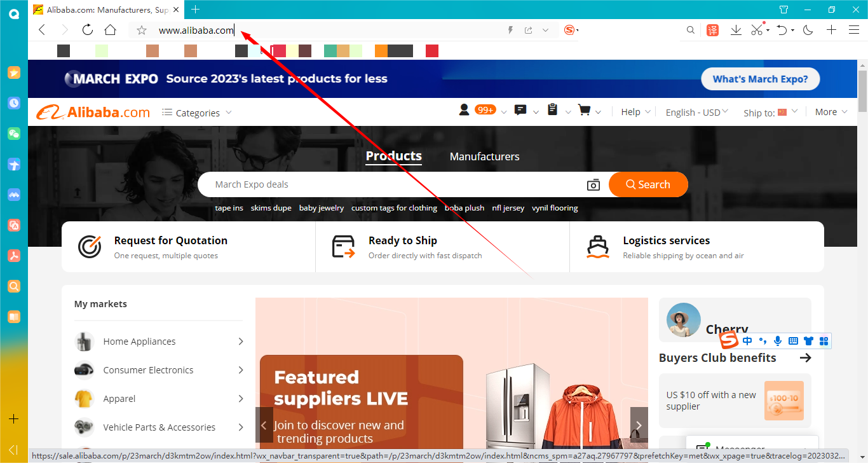Open the browser home page icon
Image resolution: width=868 pixels, height=463 pixels.
tap(111, 30)
